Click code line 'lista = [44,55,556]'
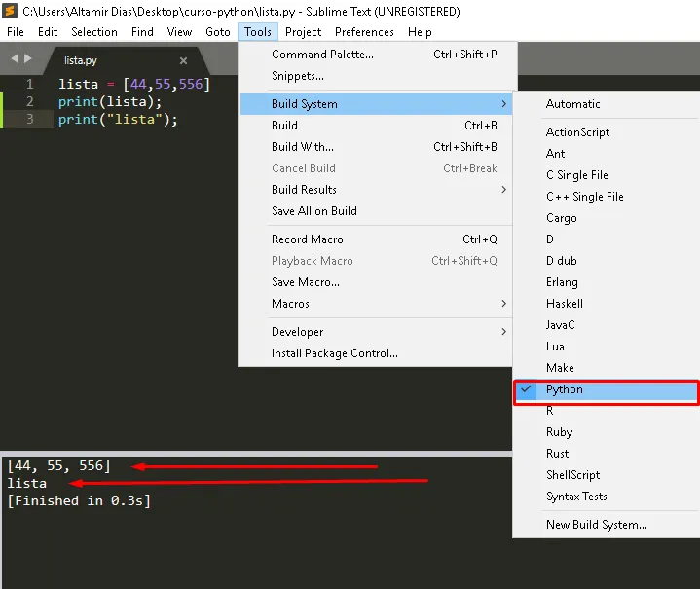Image resolution: width=700 pixels, height=589 pixels. pos(134,84)
